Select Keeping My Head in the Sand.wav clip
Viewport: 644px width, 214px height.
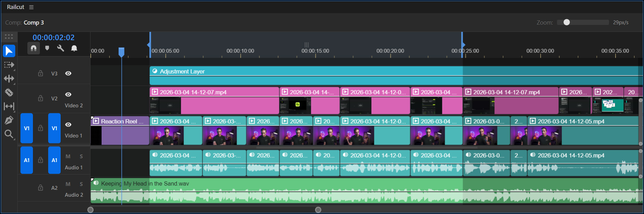[x=367, y=190]
